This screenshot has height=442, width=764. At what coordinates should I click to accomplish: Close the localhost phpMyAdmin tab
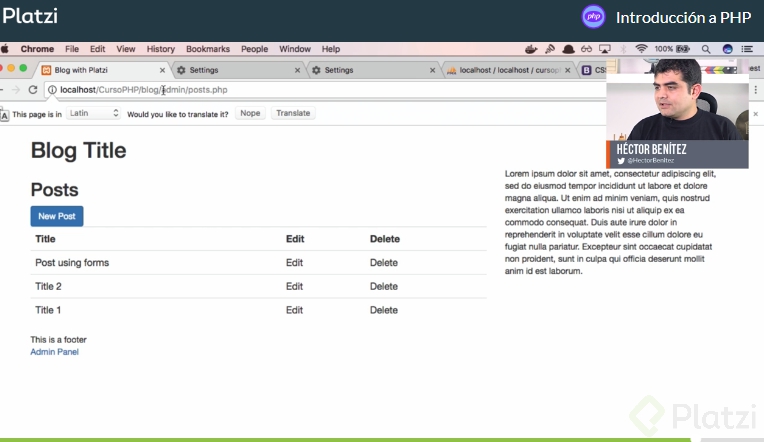pos(568,70)
